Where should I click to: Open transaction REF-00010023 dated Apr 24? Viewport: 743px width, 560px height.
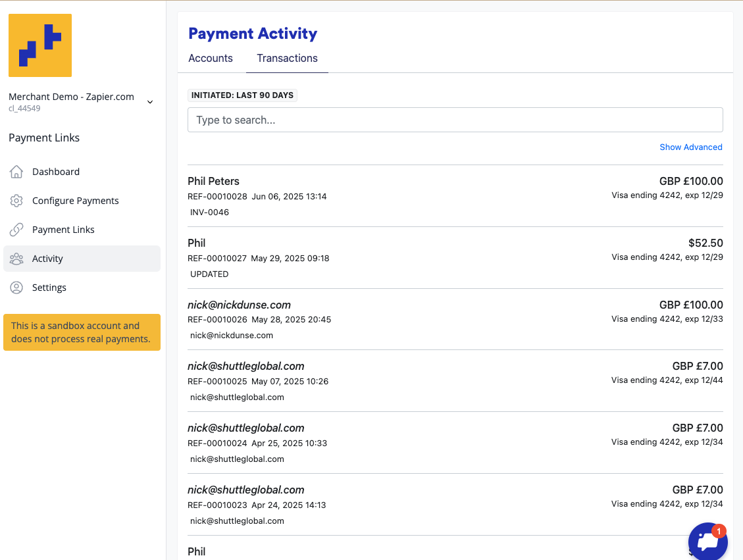pyautogui.click(x=455, y=504)
